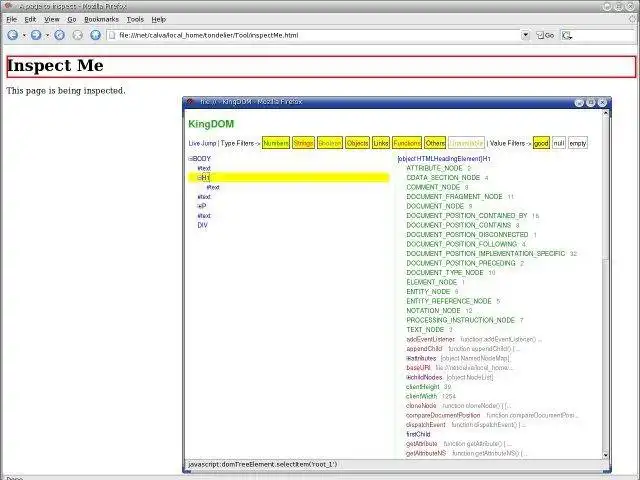Expand the attributes property row
The width and height of the screenshot is (640, 480).
pyautogui.click(x=408, y=358)
